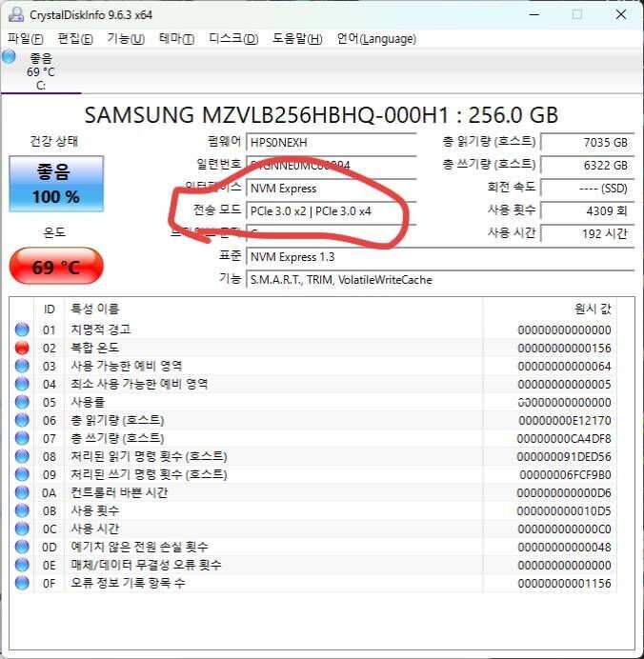Click status icon for 07 총 쓰기량
Image resolution: width=644 pixels, height=659 pixels.
[22, 438]
